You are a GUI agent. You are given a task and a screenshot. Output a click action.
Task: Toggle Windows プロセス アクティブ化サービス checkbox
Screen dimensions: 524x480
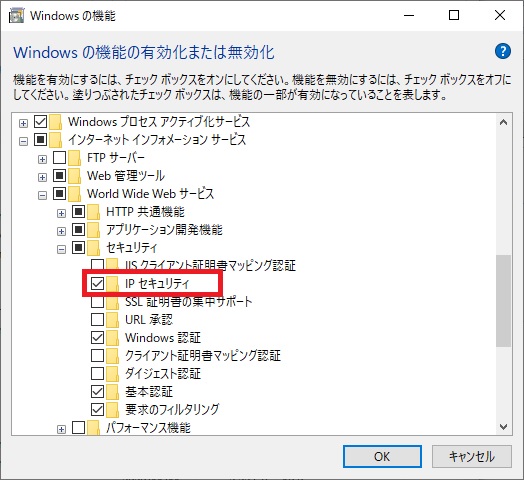pos(40,122)
